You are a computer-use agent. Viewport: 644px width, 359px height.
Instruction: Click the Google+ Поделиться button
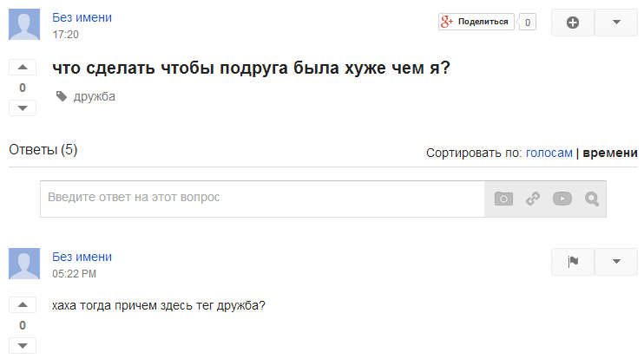(x=476, y=22)
